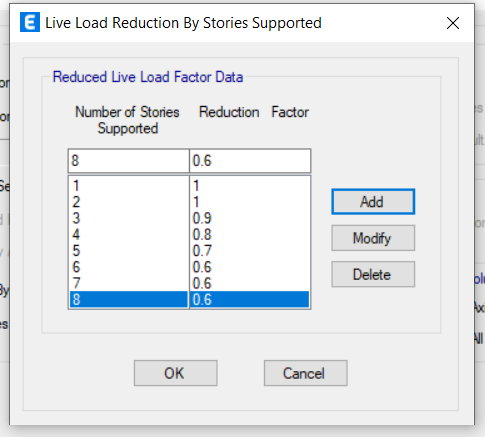Select stories row 2 in list
Viewport: 485px width, 437px height.
[129, 202]
